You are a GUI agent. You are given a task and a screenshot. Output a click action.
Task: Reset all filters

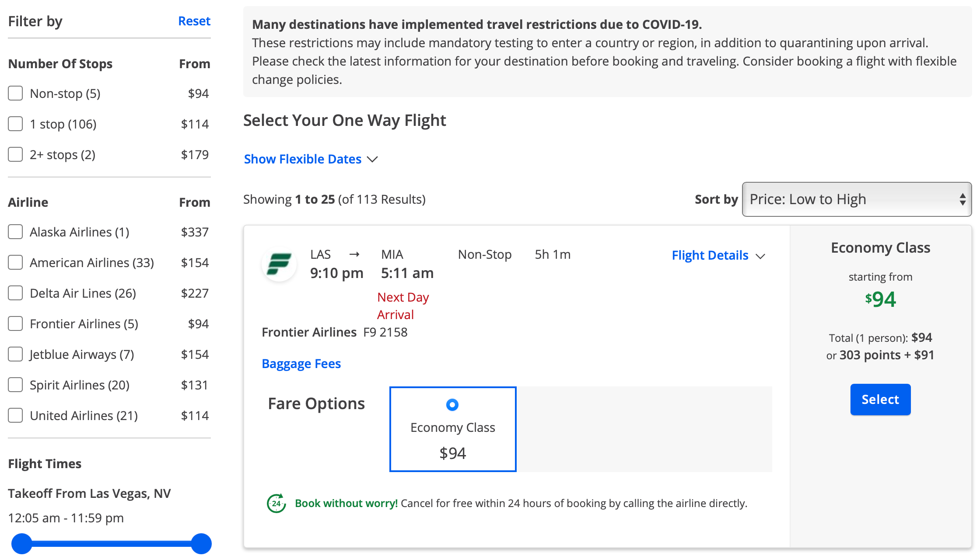tap(194, 21)
